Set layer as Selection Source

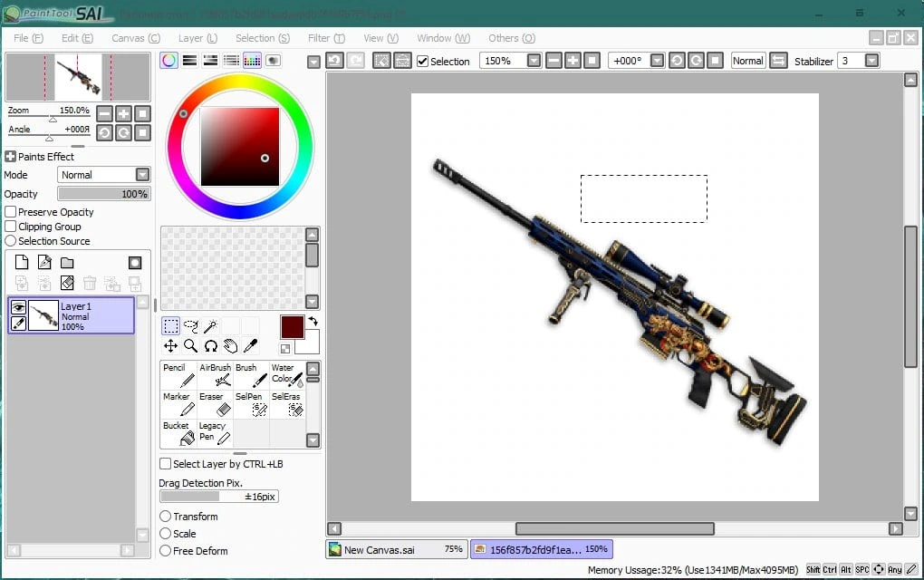point(11,241)
